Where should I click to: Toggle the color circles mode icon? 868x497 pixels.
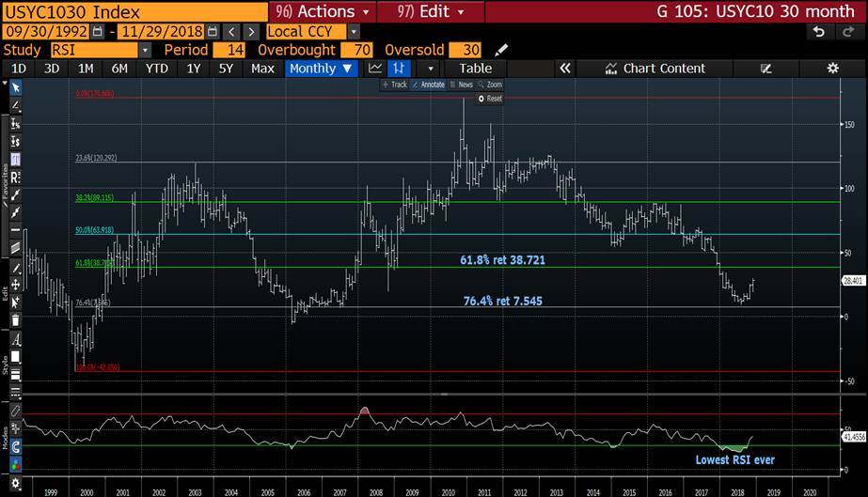click(x=15, y=464)
